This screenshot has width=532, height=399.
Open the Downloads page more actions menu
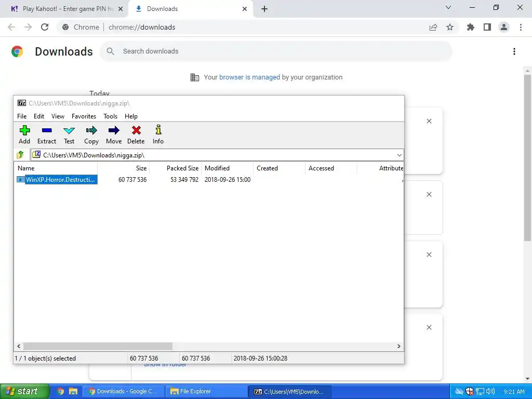pos(514,51)
